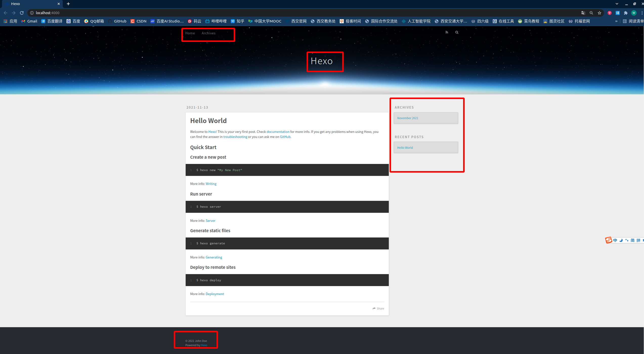Expand the hidden bookmarks overflow chevron
Viewport: 644px width, 354px height.
coord(616,21)
